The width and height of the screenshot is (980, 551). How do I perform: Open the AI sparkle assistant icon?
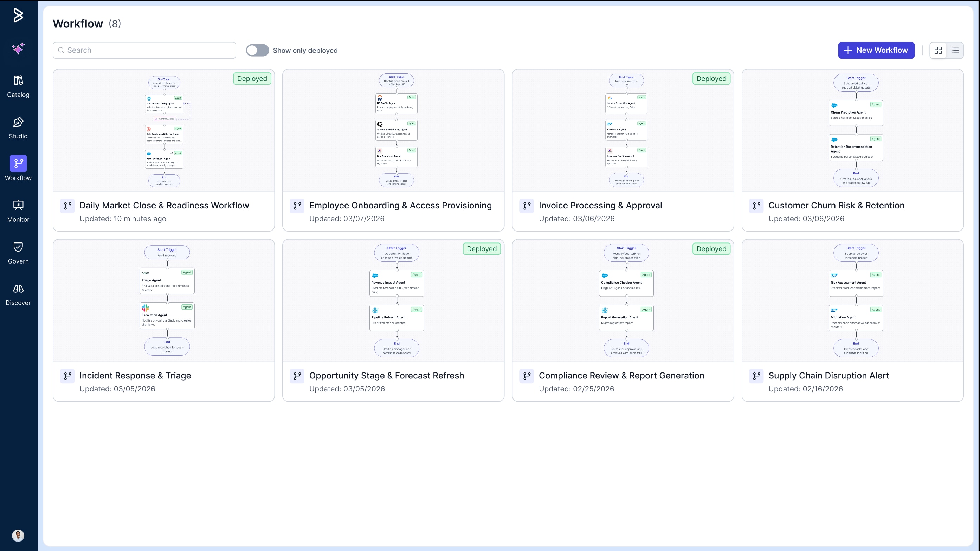tap(18, 48)
